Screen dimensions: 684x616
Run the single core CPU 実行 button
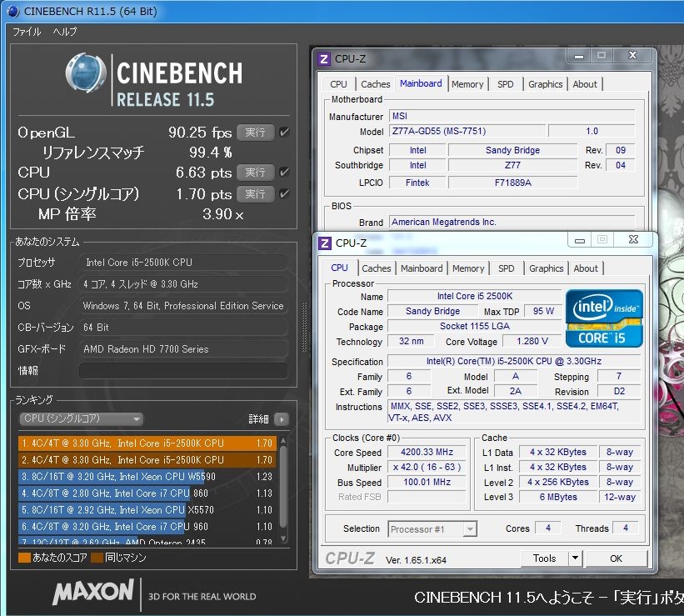click(x=255, y=193)
